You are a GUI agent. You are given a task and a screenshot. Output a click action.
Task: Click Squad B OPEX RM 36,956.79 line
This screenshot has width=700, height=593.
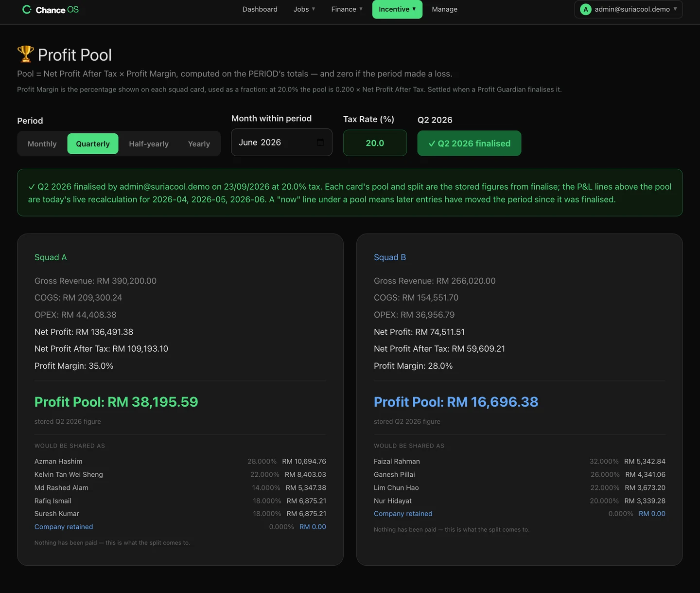pyautogui.click(x=414, y=315)
